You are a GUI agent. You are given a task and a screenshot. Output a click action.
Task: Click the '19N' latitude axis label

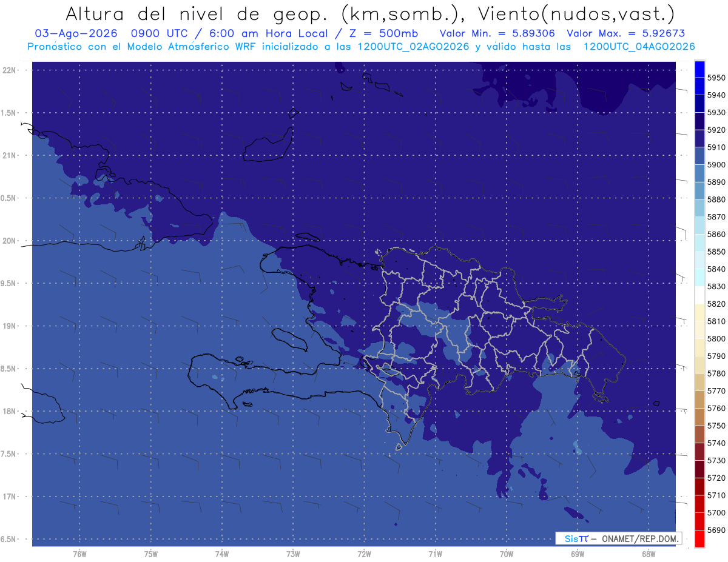[10, 326]
